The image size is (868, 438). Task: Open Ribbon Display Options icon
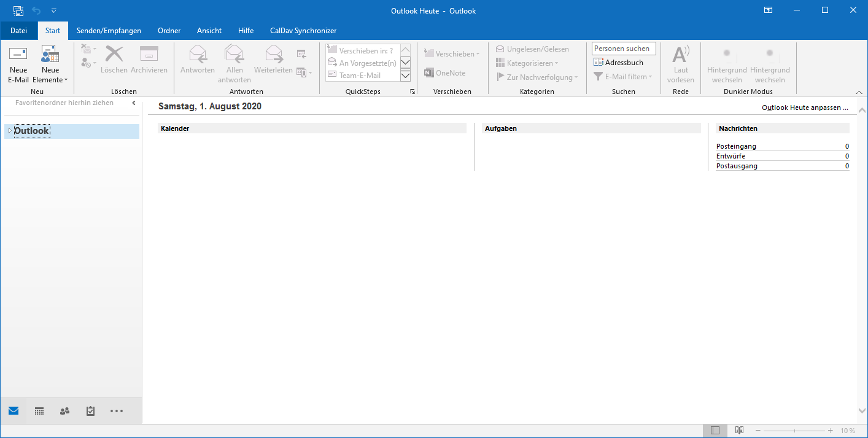coord(768,10)
